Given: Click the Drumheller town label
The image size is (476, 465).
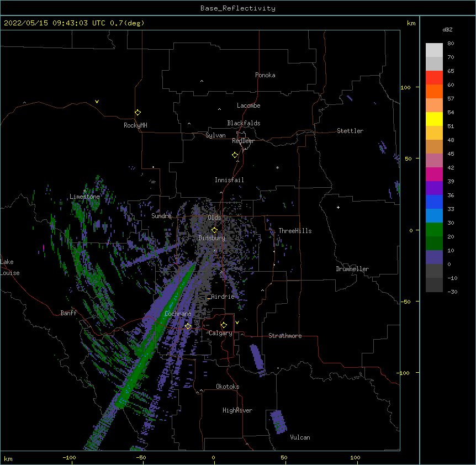Looking at the screenshot, I should tap(352, 269).
